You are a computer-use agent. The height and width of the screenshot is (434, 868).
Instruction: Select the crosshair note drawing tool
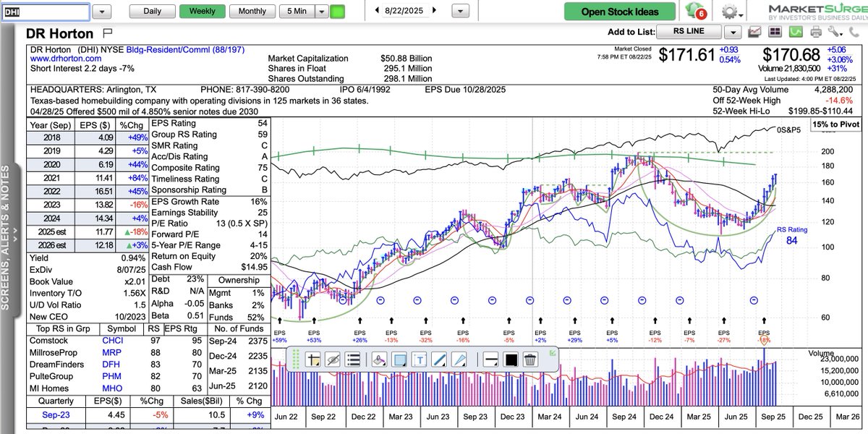312,359
